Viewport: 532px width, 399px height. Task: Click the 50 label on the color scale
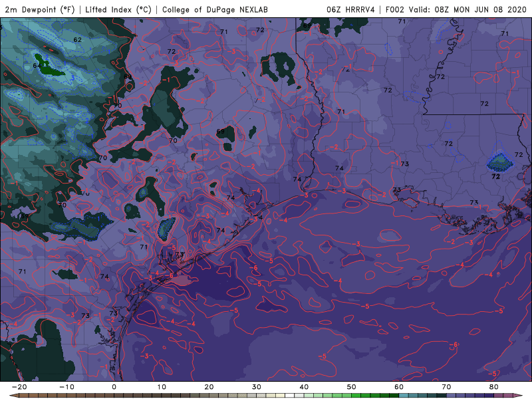tap(352, 387)
